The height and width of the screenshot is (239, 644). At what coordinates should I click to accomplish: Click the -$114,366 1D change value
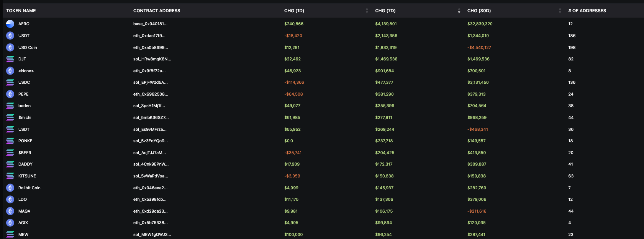coord(294,82)
